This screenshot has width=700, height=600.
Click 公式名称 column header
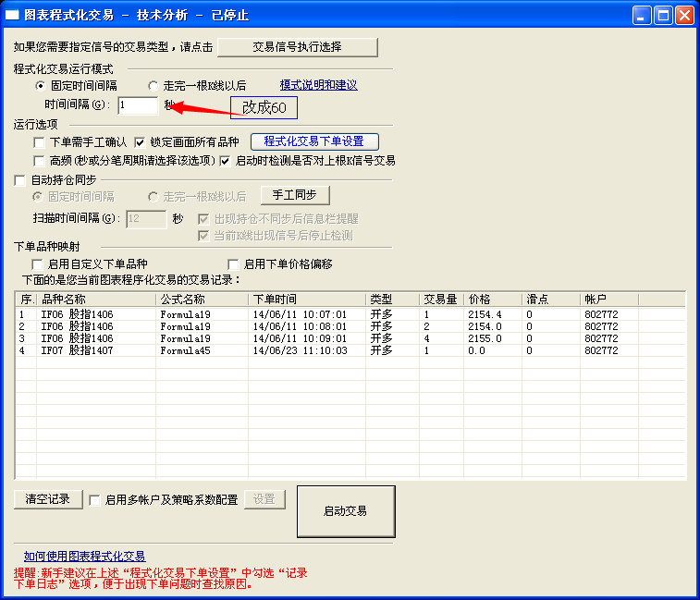click(x=202, y=300)
